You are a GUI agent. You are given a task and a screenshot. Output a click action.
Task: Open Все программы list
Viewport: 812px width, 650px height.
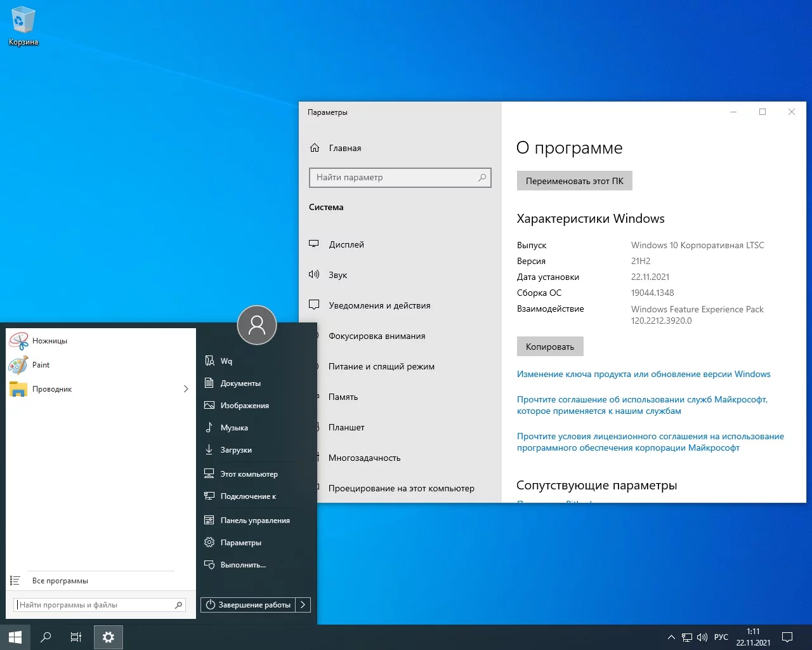(101, 581)
